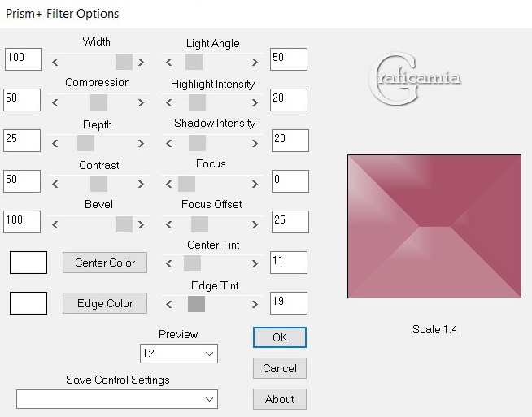Decrease Center Tint with left arrow
This screenshot has height=417, width=532.
168,263
